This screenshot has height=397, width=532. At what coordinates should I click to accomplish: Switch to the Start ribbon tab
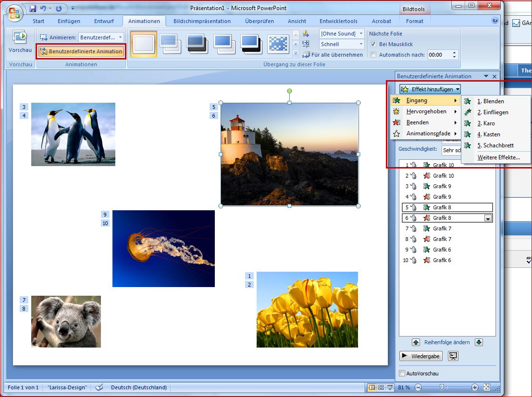pyautogui.click(x=38, y=21)
